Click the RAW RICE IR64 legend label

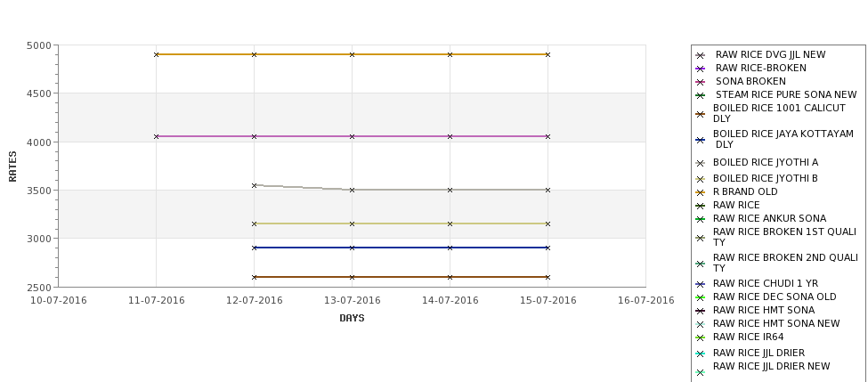(748, 337)
